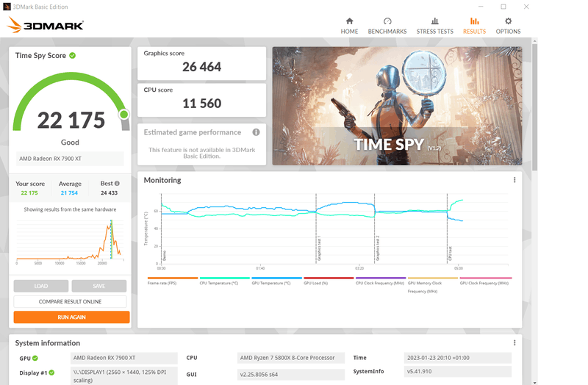588x385 pixels.
Task: Click the vertical scrollbar thumb
Action: 534,107
